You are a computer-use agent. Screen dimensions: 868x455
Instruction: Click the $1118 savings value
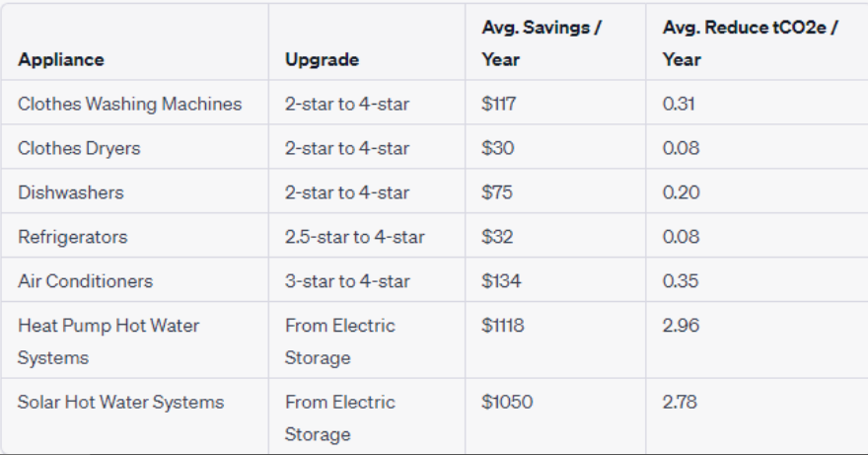503,326
